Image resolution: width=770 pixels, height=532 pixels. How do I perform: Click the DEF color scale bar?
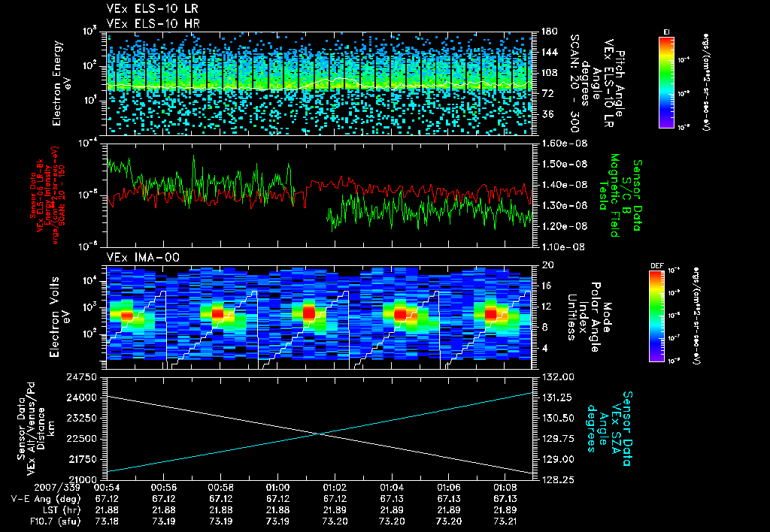(x=656, y=316)
